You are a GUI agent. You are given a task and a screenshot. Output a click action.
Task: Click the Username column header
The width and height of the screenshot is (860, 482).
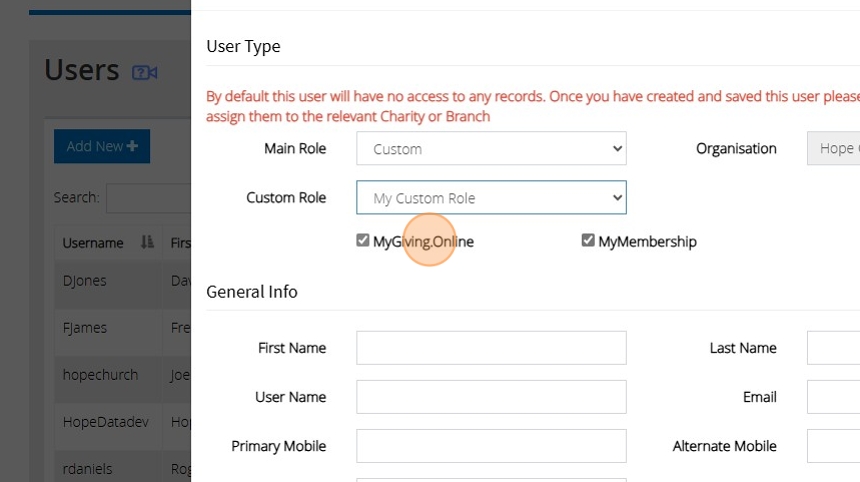coord(93,243)
